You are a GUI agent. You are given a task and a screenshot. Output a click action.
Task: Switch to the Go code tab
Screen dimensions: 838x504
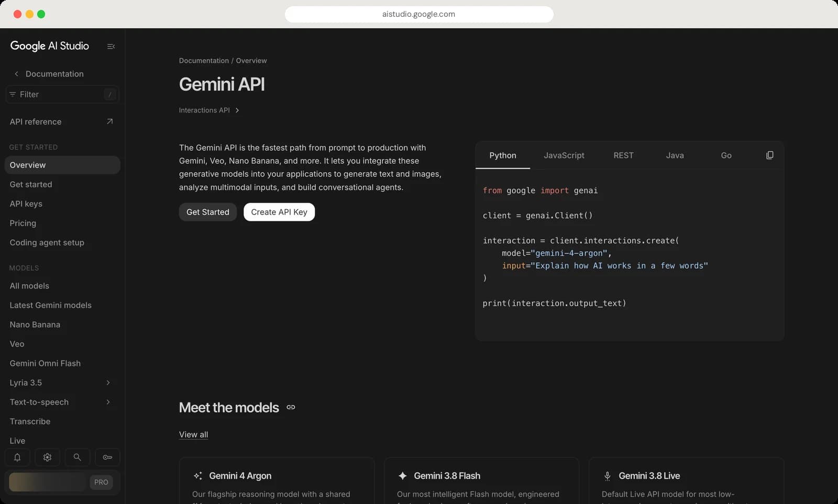click(726, 155)
